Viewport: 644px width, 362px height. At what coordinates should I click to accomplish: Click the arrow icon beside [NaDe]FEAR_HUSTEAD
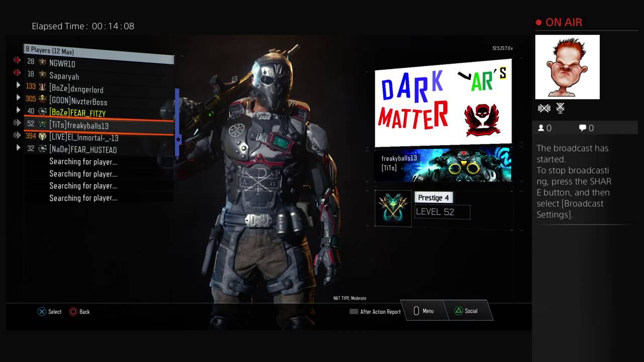19,148
